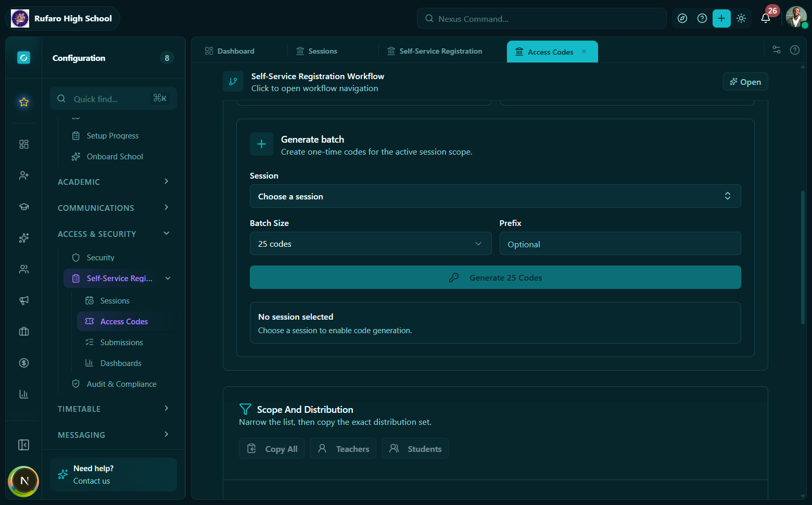Click the No session selected notice
The image size is (812, 505).
pyautogui.click(x=495, y=323)
